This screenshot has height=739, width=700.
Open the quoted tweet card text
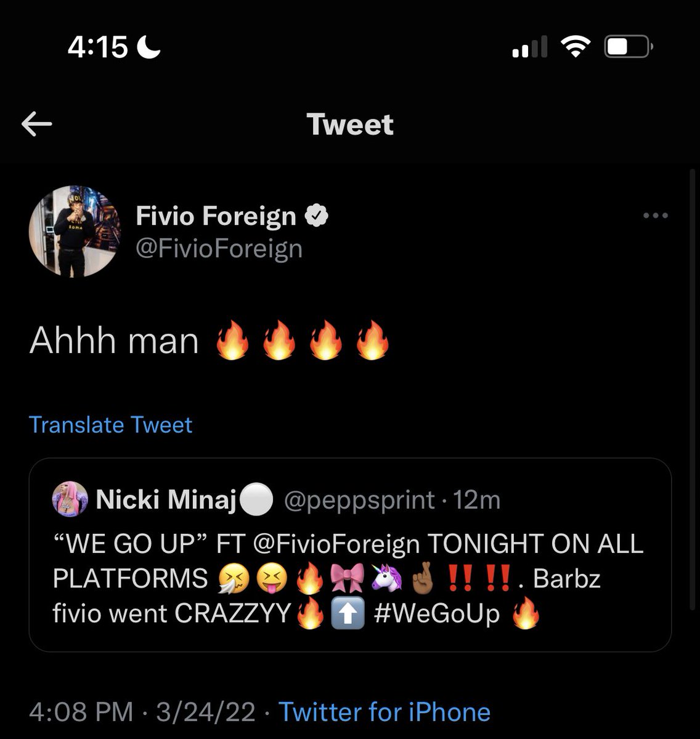click(349, 579)
